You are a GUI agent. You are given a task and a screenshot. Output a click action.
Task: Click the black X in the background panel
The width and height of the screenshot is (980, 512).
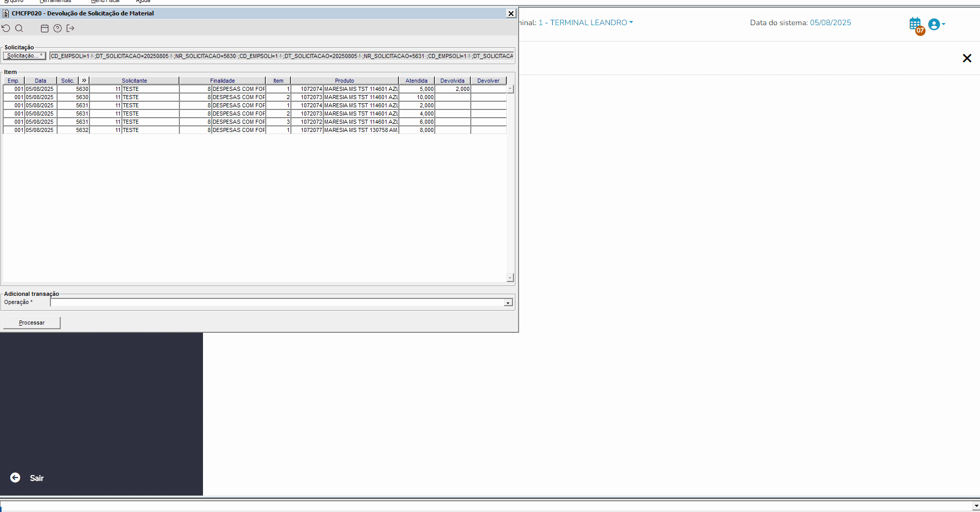click(x=967, y=58)
